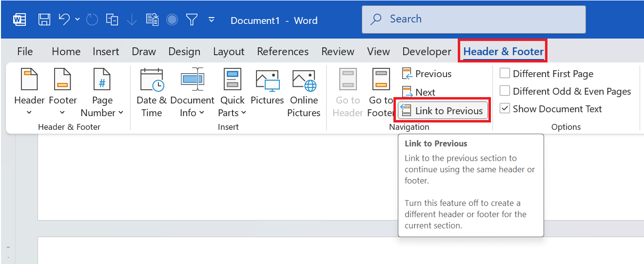Image resolution: width=644 pixels, height=264 pixels.
Task: Switch to the Developer tab
Action: (427, 51)
